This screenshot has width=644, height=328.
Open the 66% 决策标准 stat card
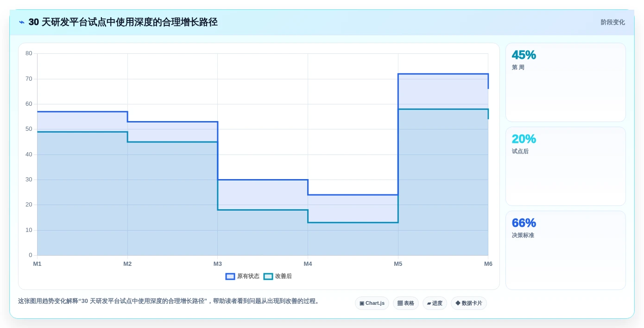[x=565, y=250]
